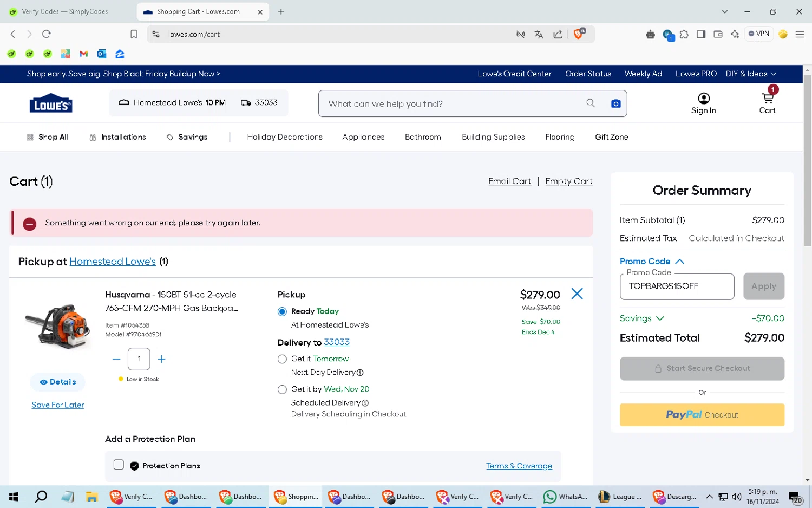
Task: Click the cart icon in the header
Action: tap(767, 99)
